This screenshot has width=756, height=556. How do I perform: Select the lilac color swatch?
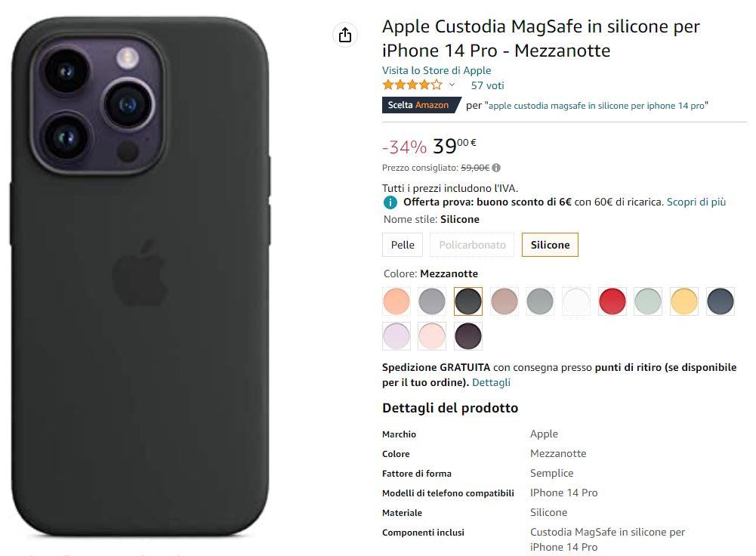click(x=397, y=336)
